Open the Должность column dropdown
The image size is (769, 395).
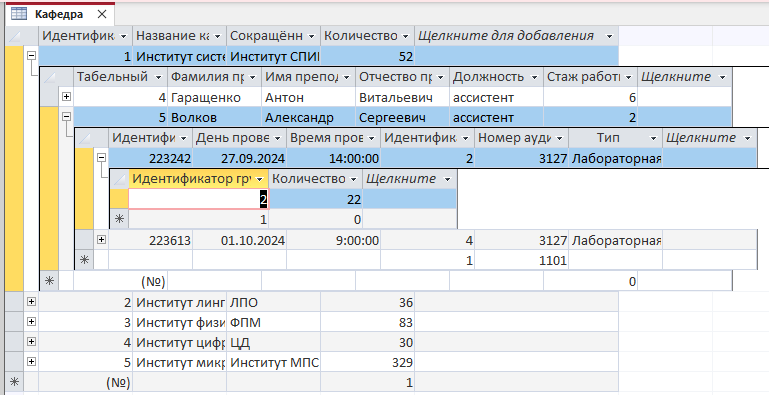click(534, 77)
